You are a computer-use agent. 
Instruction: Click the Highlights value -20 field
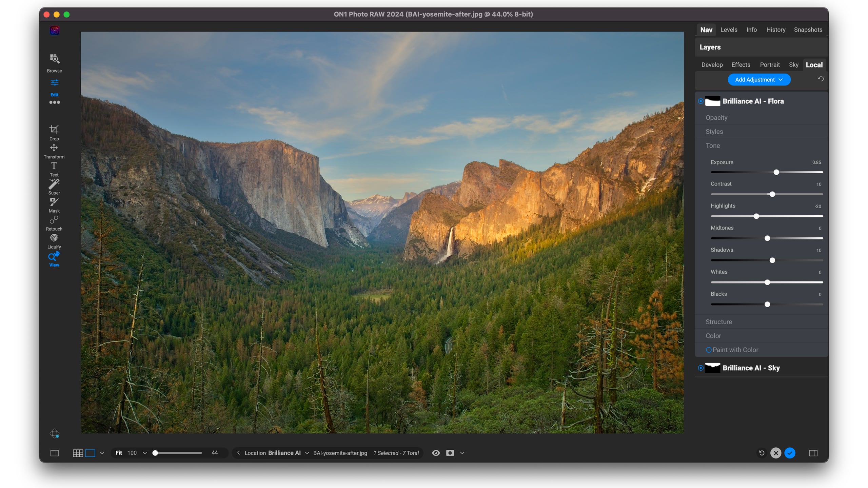(817, 206)
